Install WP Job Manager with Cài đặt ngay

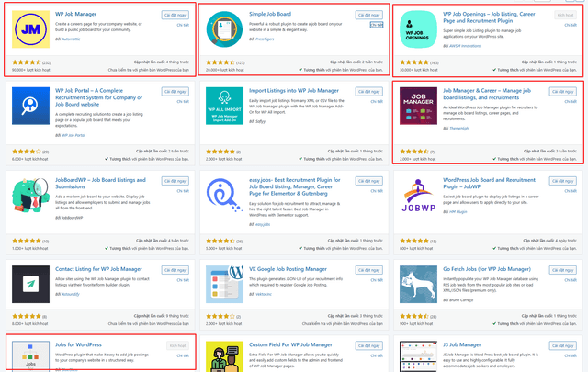(x=175, y=15)
